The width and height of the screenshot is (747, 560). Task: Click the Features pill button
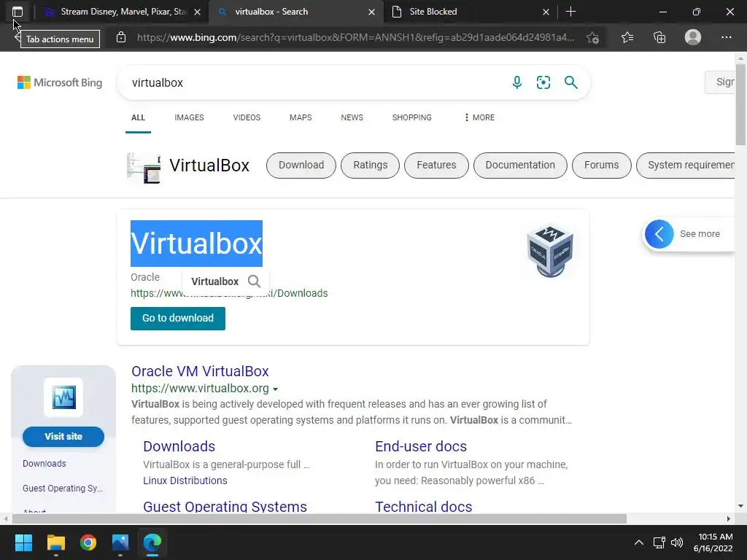(436, 166)
